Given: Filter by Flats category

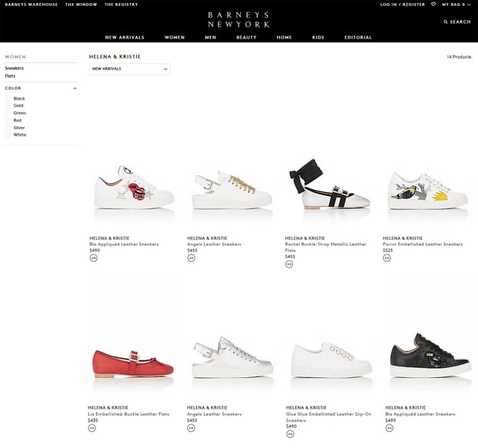Looking at the screenshot, I should (x=10, y=76).
